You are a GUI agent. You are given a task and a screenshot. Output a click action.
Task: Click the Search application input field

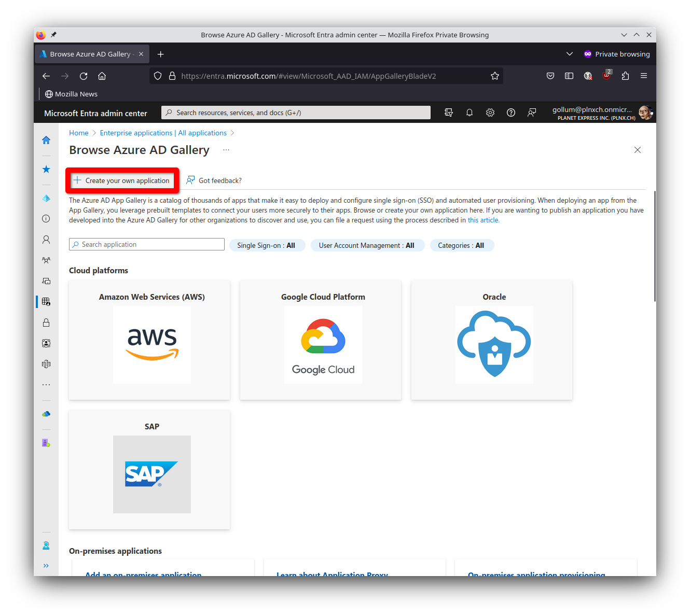point(146,244)
